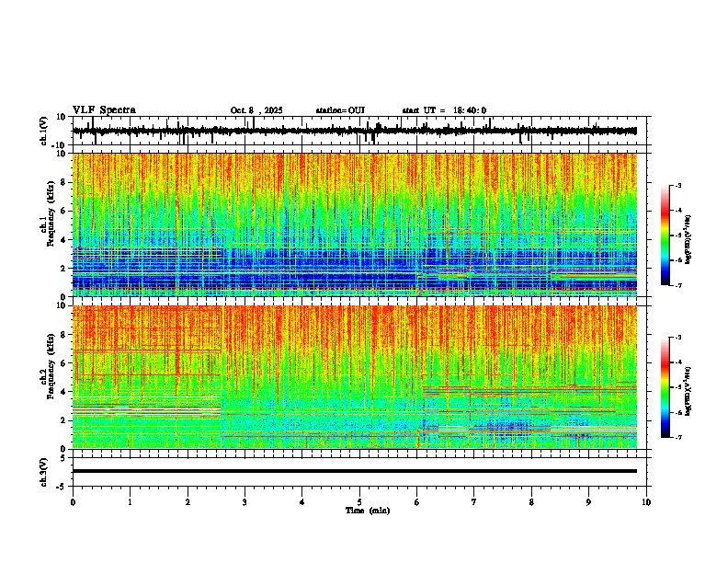
Task: Click inside the ch.1 spectrogram panel
Action: (355, 224)
